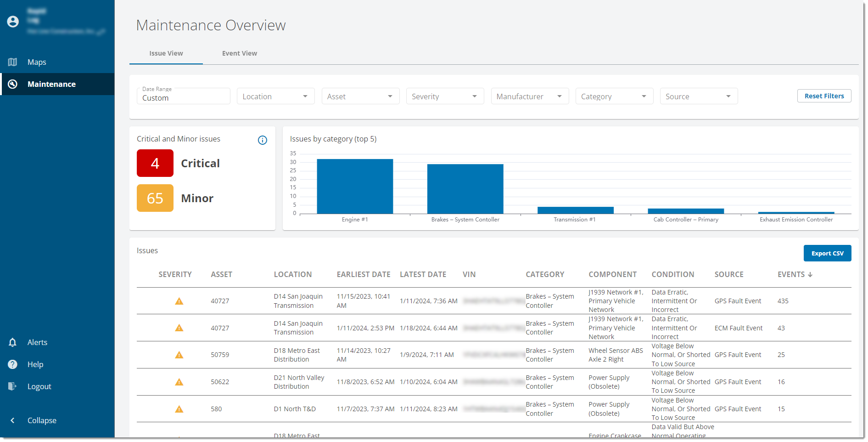Open the Source filter dropdown
Screen dimensions: 868x442
[x=699, y=96]
